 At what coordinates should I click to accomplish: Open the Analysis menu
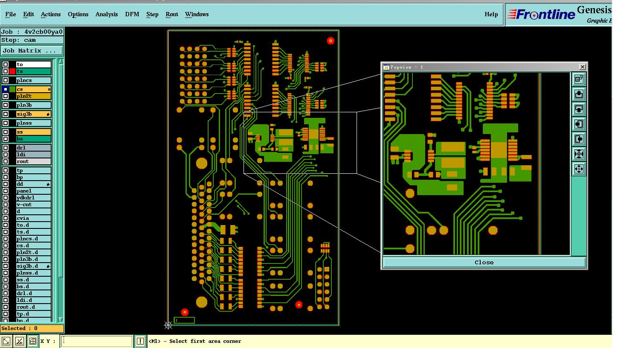point(107,14)
